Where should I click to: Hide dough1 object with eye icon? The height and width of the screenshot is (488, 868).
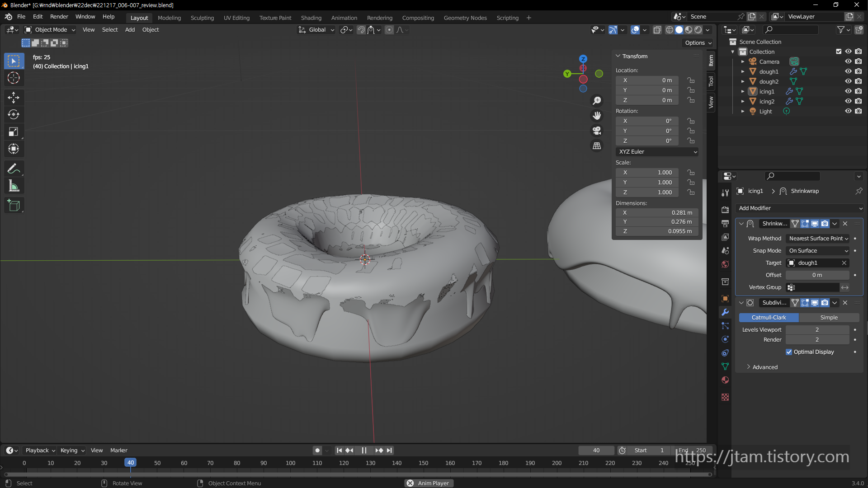(848, 71)
